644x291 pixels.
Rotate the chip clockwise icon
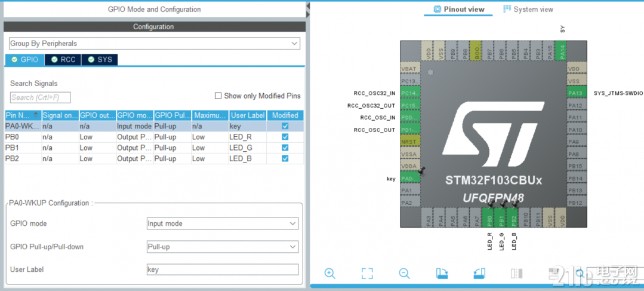tap(442, 273)
